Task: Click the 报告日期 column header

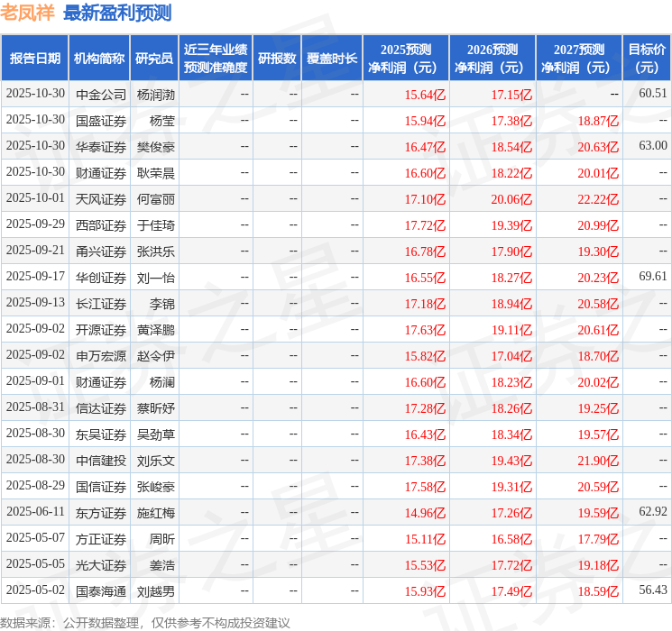Action: click(x=34, y=59)
